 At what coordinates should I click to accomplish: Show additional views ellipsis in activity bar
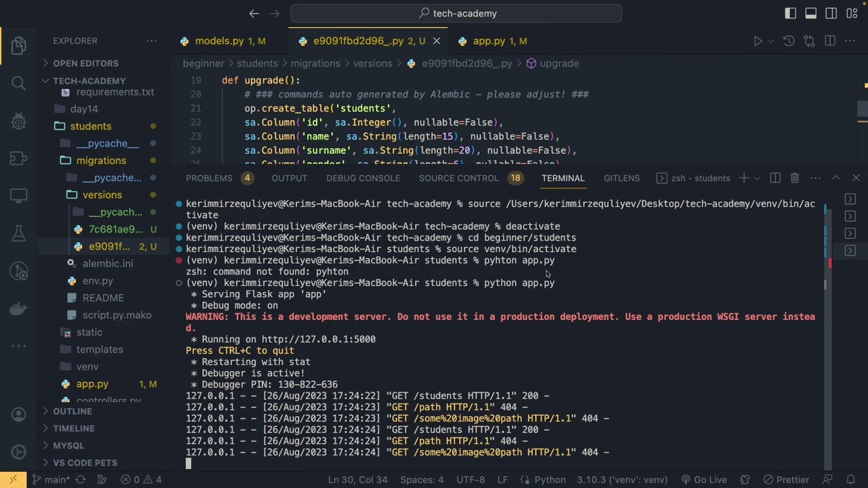tap(18, 346)
